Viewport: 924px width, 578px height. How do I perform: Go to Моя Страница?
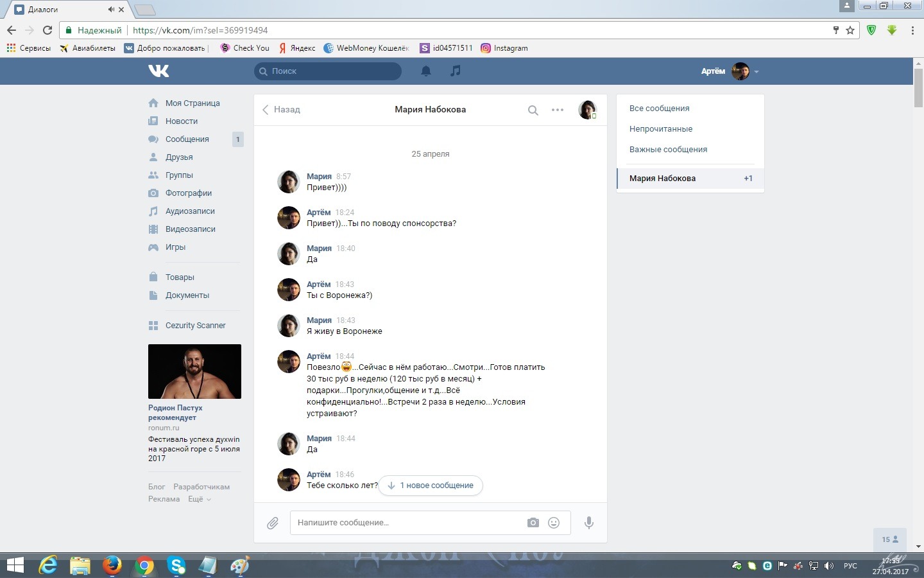tap(193, 103)
